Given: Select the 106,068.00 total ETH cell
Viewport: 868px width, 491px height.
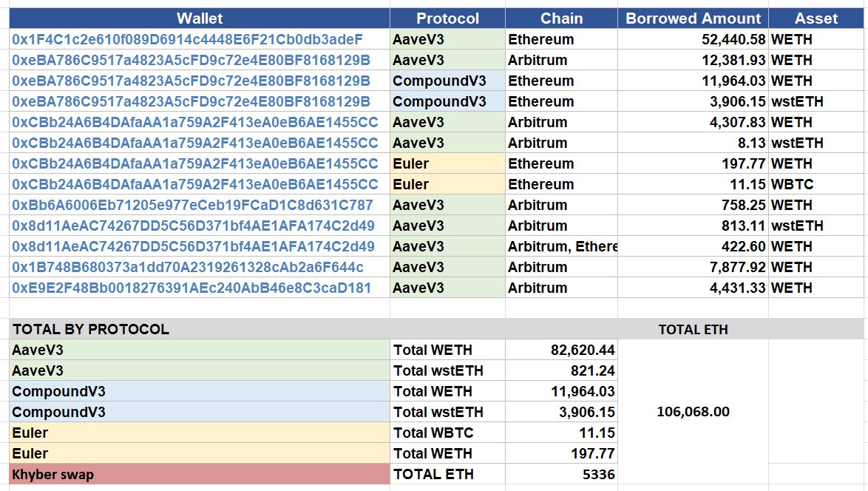Looking at the screenshot, I should tap(693, 412).
